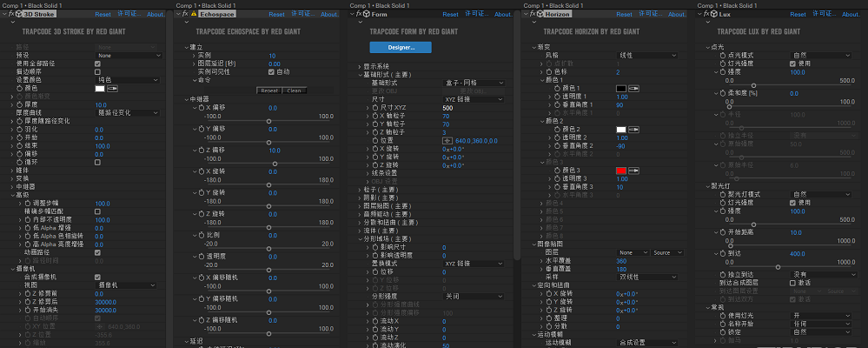This screenshot has height=348, width=868.
Task: Open the Lux 聚光灯模式 dropdown
Action: coord(821,195)
